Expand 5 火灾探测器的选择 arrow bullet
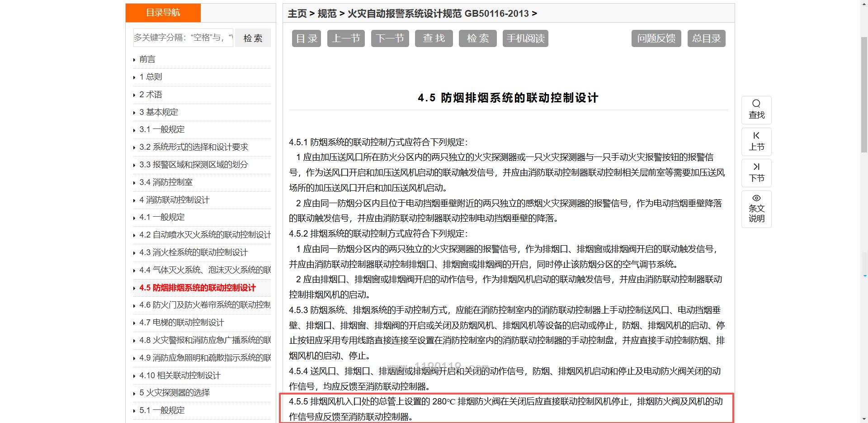This screenshot has width=868, height=423. (134, 393)
